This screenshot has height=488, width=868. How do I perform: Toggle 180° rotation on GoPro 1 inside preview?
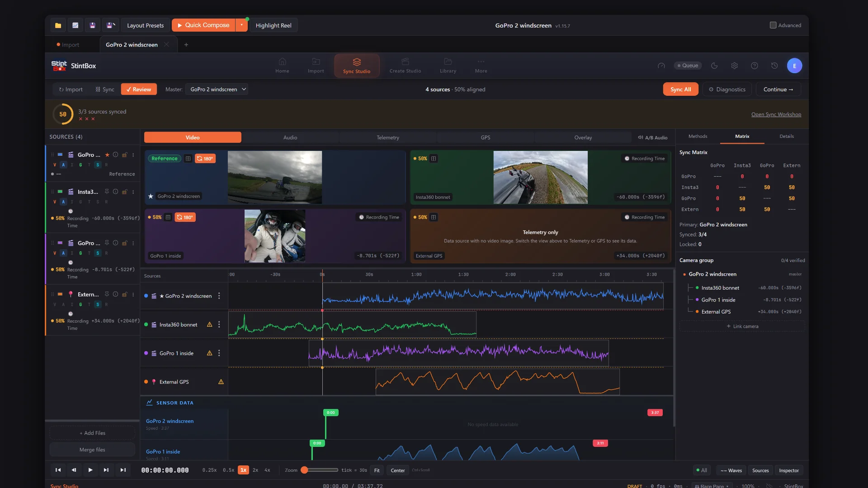click(185, 217)
